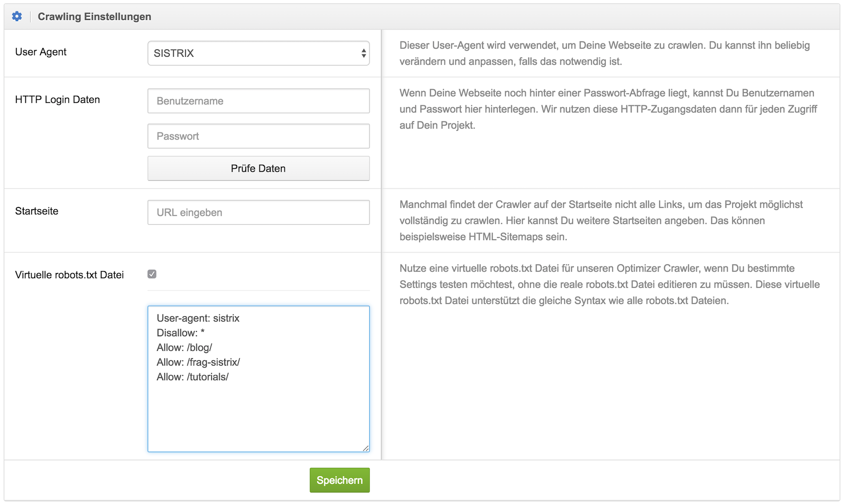Save settings with the Speichern button
The height and width of the screenshot is (504, 844).
[x=339, y=480]
